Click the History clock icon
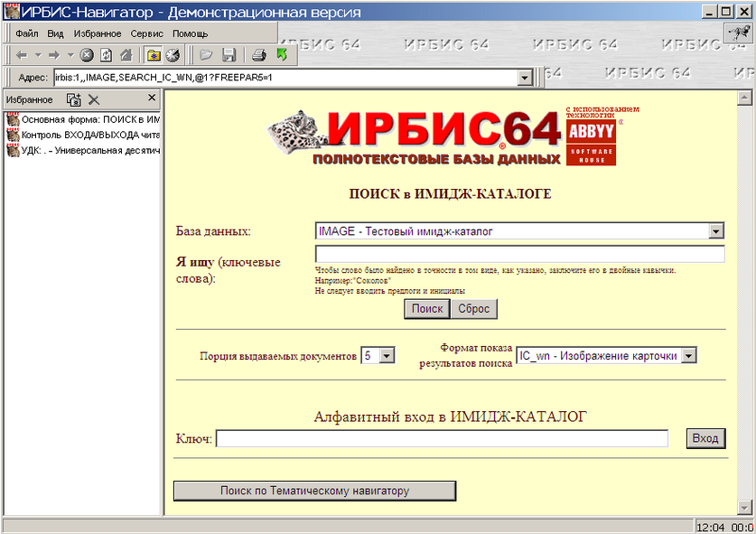This screenshot has width=756, height=534. [172, 55]
